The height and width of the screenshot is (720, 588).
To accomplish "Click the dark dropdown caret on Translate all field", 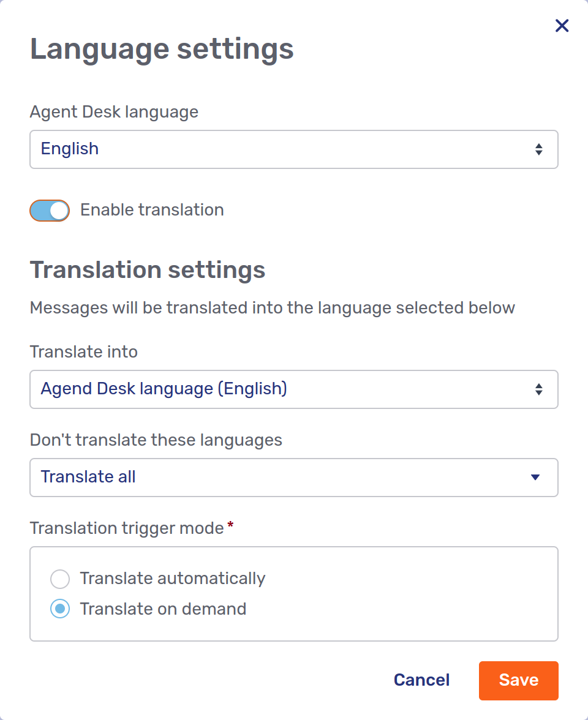I will (x=535, y=478).
